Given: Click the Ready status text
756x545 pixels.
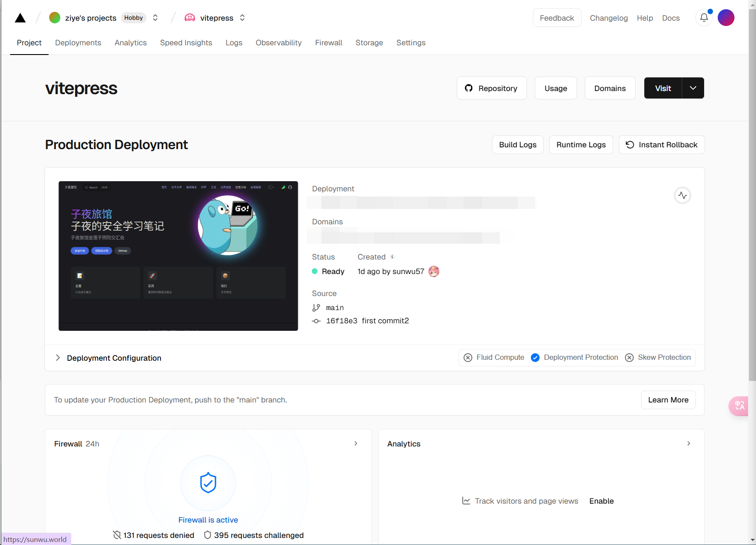Looking at the screenshot, I should tap(333, 271).
